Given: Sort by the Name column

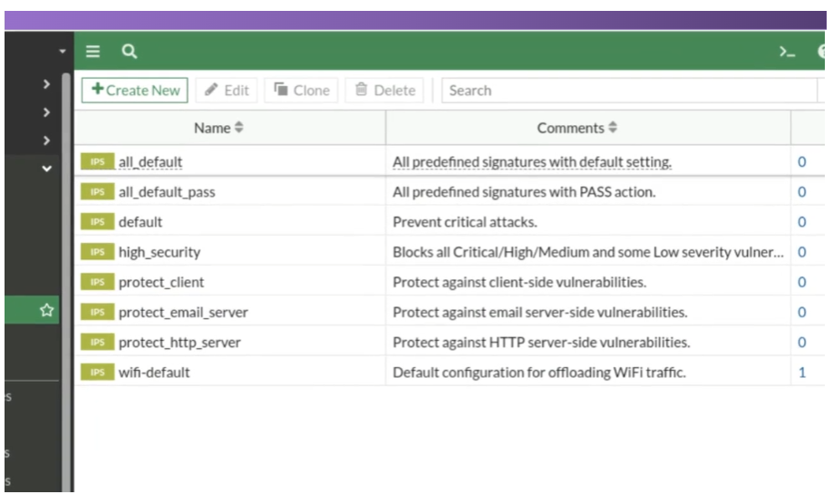Looking at the screenshot, I should [x=218, y=128].
